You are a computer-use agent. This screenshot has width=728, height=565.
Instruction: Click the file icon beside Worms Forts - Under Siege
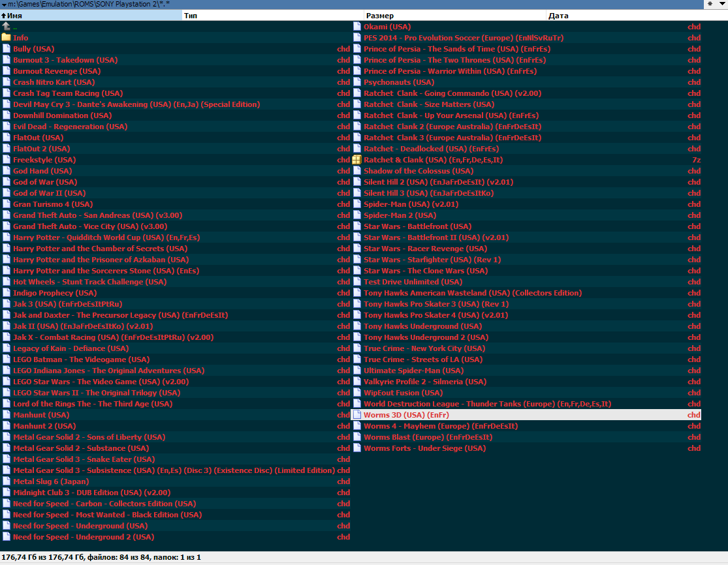pos(356,448)
